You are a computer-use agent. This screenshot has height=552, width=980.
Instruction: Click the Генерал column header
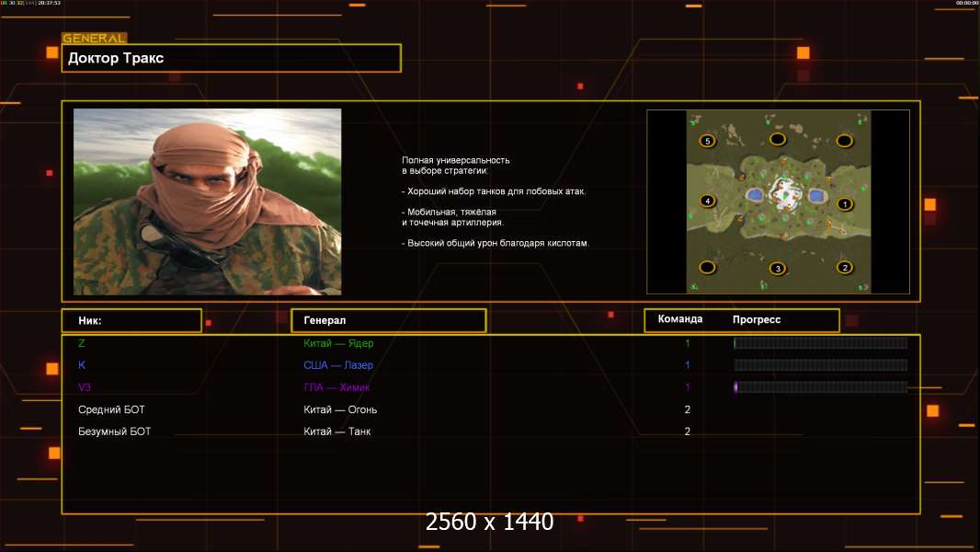tap(388, 320)
